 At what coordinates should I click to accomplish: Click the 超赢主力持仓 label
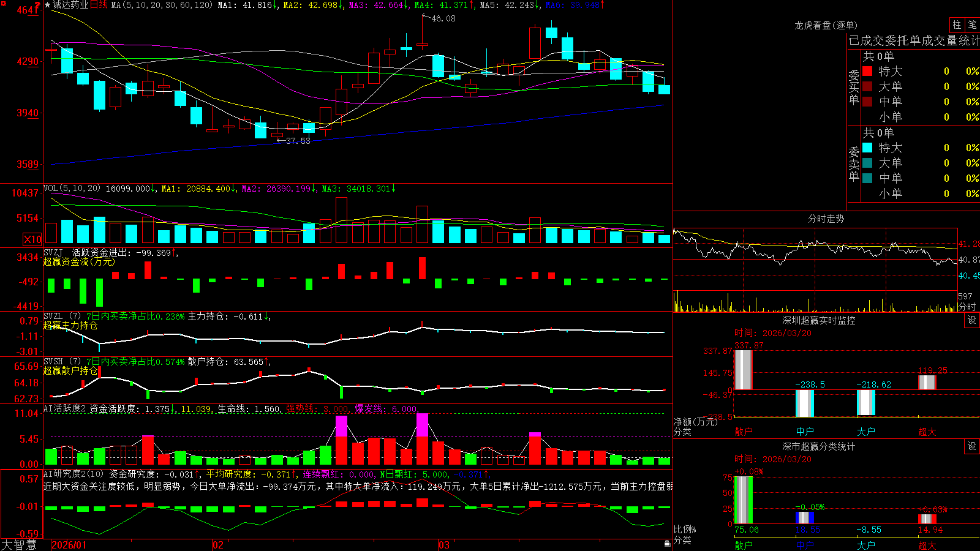click(70, 326)
